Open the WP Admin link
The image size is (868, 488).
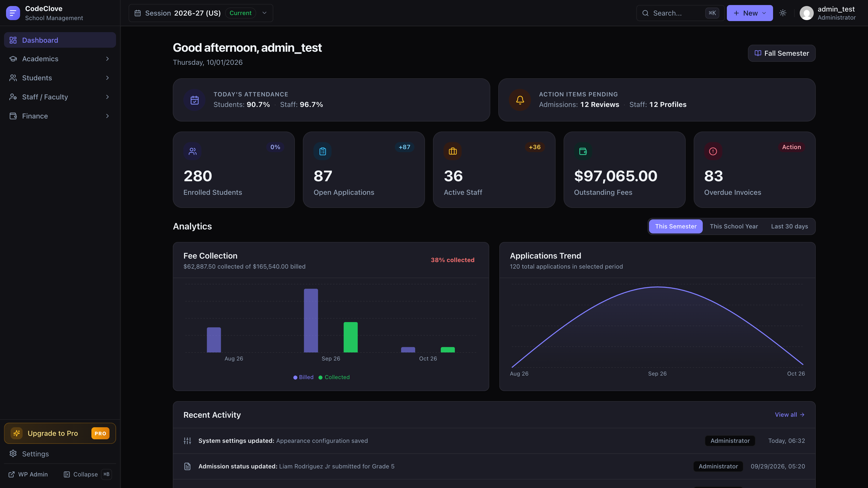(x=28, y=474)
